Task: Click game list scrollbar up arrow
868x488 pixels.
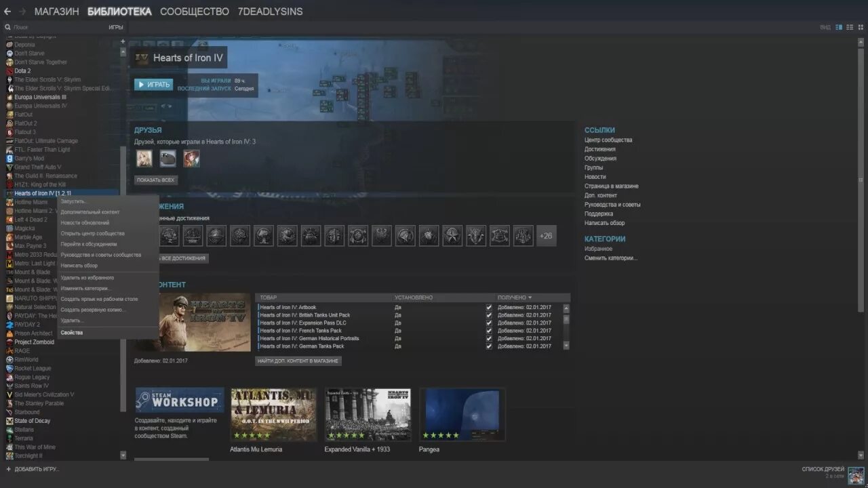Action: (x=123, y=51)
